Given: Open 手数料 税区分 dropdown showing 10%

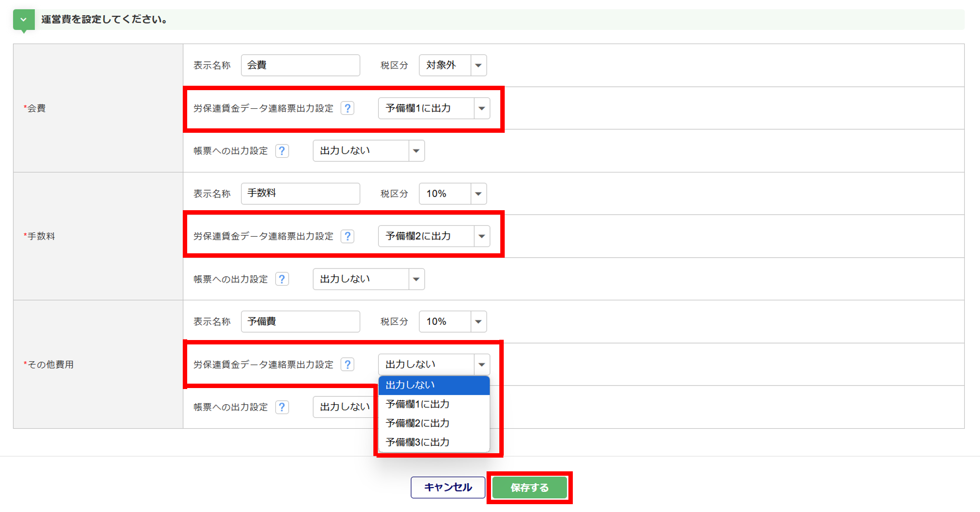Looking at the screenshot, I should click(x=452, y=194).
